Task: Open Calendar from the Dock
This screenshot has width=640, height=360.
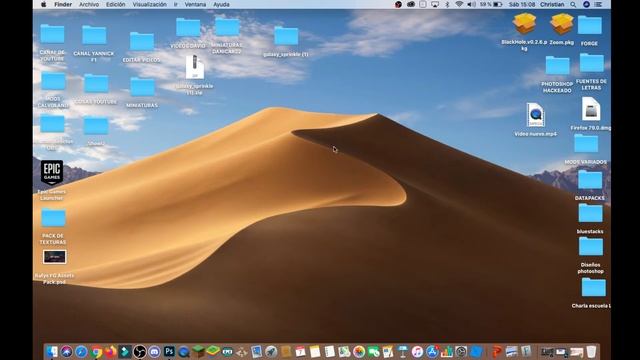Action: click(x=300, y=351)
